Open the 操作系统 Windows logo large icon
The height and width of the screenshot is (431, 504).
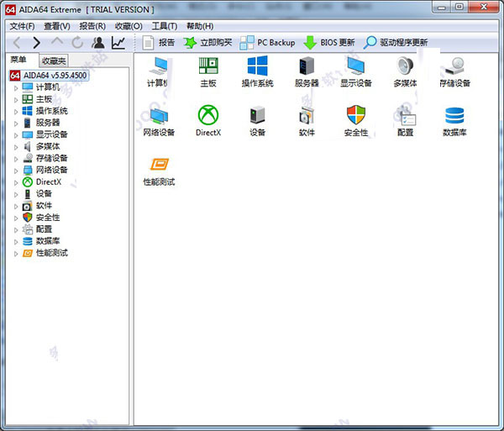258,72
